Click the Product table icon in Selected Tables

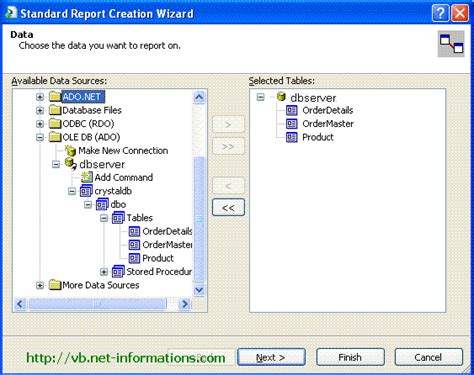pos(292,137)
